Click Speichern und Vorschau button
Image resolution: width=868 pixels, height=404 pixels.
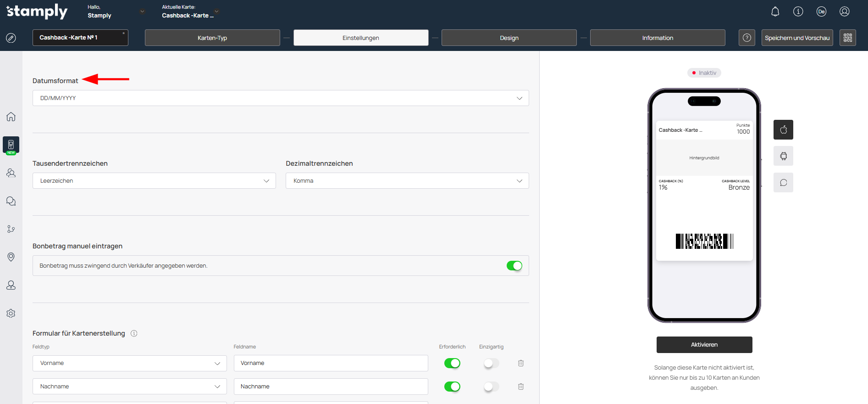click(x=797, y=38)
